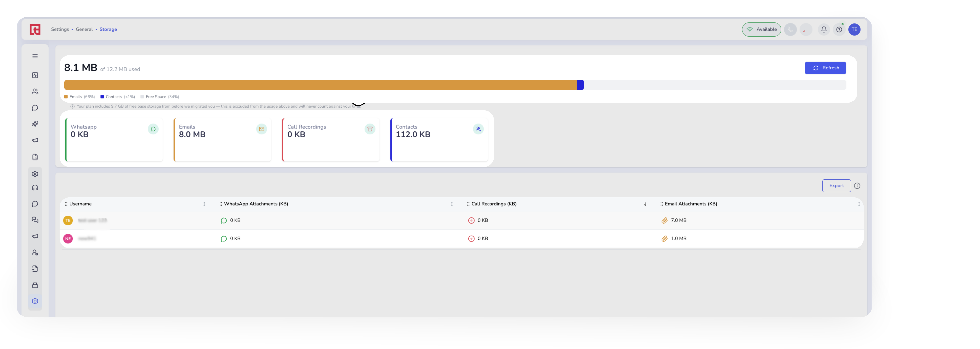Toggle the Available status indicator
Image resolution: width=980 pixels, height=349 pixels.
[761, 29]
